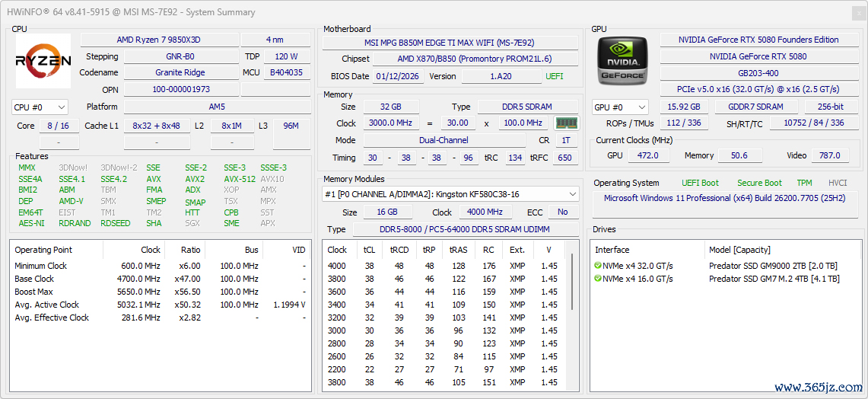Click the 650 tRFC timing value
868x399 pixels.
click(564, 158)
